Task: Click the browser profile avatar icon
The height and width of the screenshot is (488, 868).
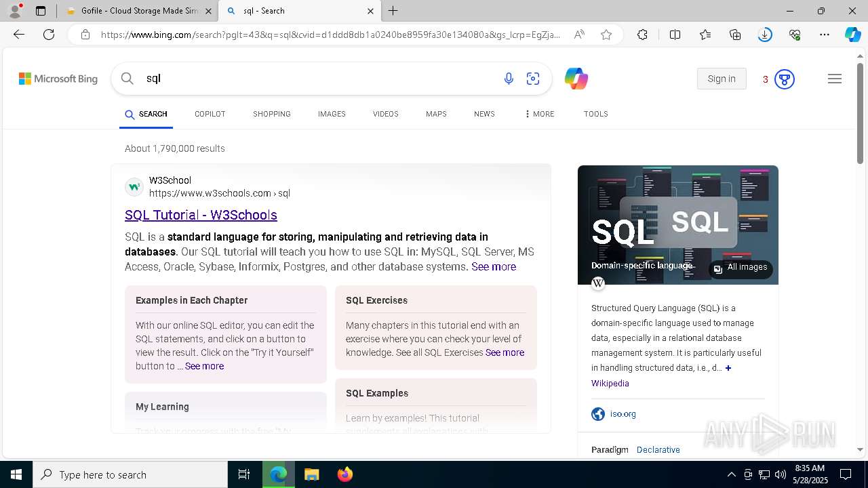Action: pyautogui.click(x=15, y=11)
